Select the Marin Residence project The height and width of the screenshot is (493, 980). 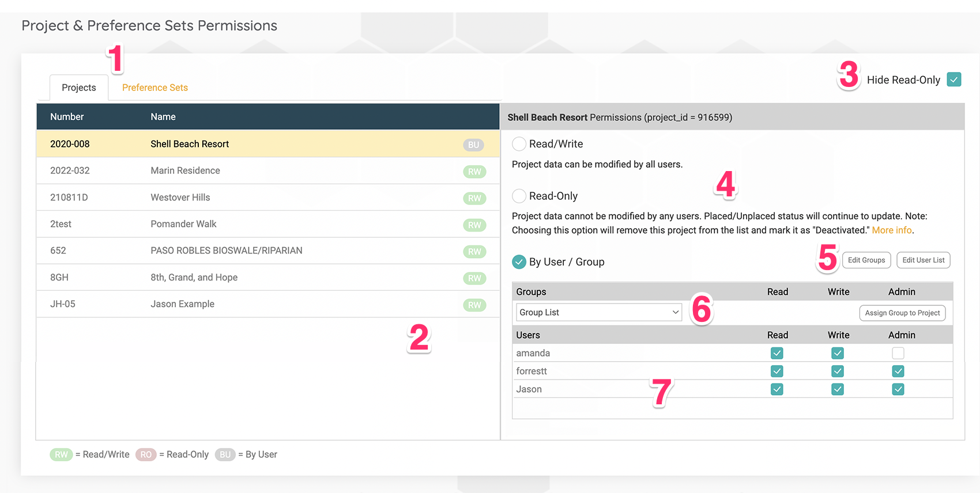point(268,170)
